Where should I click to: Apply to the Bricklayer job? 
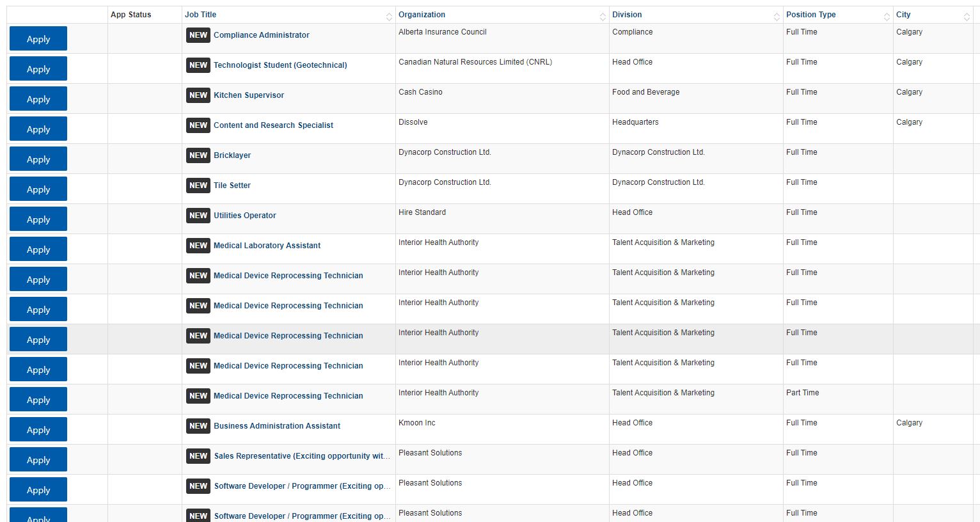click(38, 159)
